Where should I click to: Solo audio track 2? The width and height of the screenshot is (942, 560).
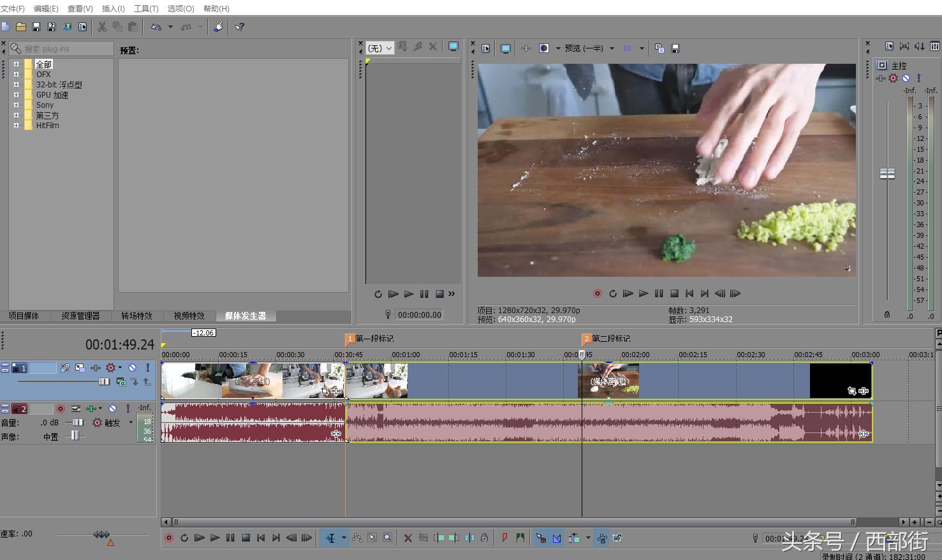[128, 409]
